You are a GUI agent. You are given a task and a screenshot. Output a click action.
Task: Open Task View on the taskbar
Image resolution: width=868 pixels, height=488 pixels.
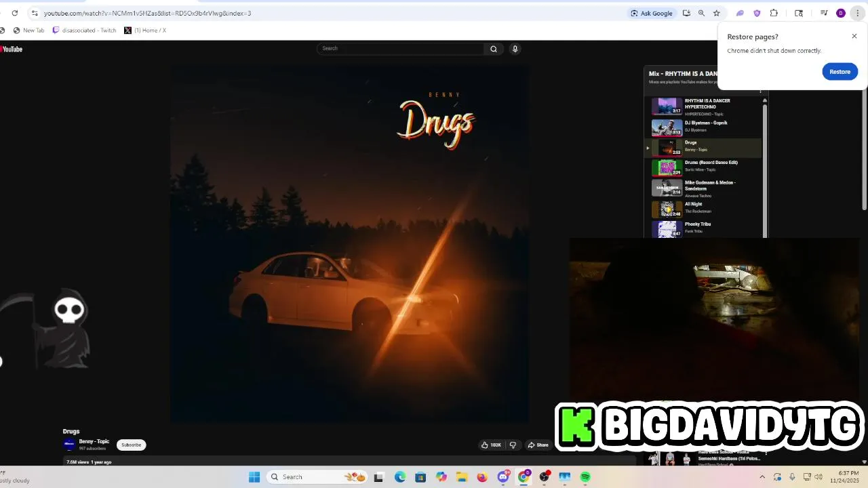point(379,477)
